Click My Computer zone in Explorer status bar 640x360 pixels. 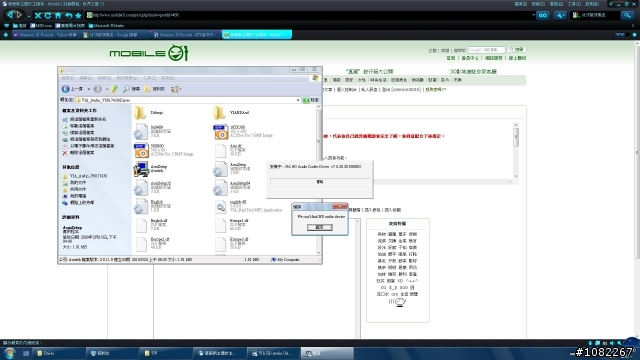[285, 260]
